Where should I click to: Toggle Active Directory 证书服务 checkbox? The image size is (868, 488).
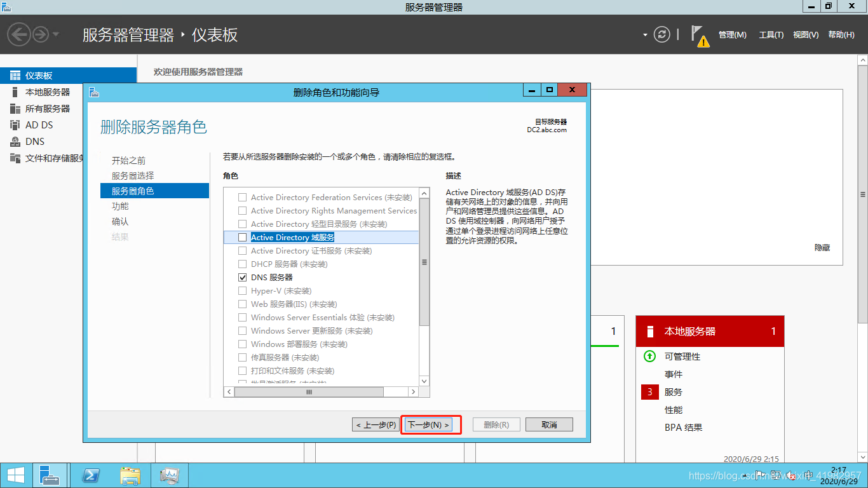pos(242,251)
